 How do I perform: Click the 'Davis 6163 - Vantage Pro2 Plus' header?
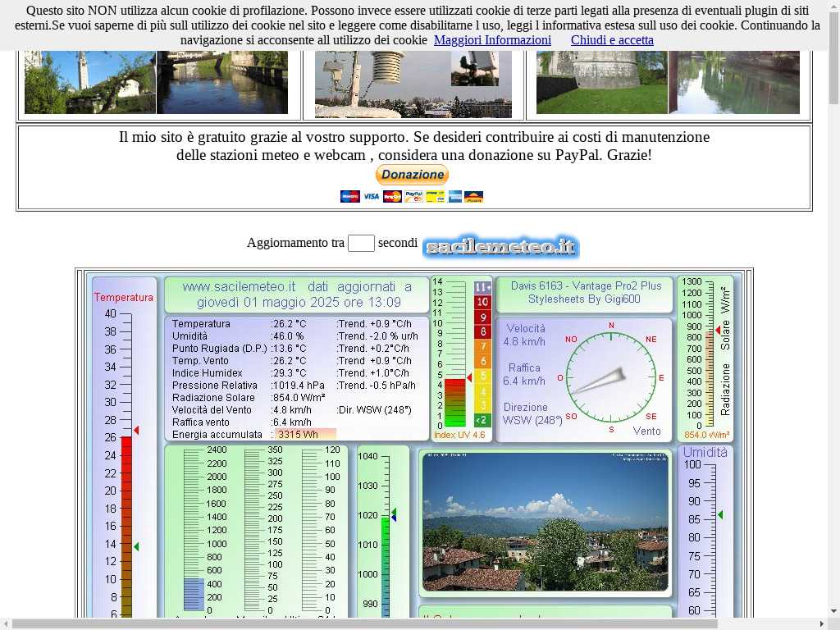point(586,286)
